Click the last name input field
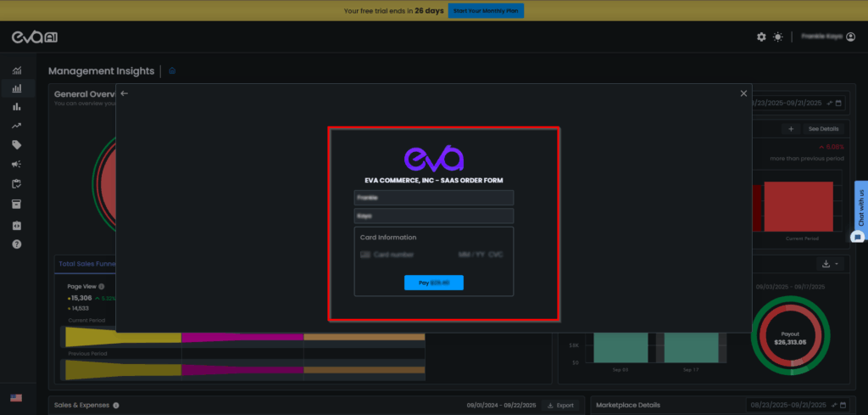868x415 pixels. pos(434,216)
